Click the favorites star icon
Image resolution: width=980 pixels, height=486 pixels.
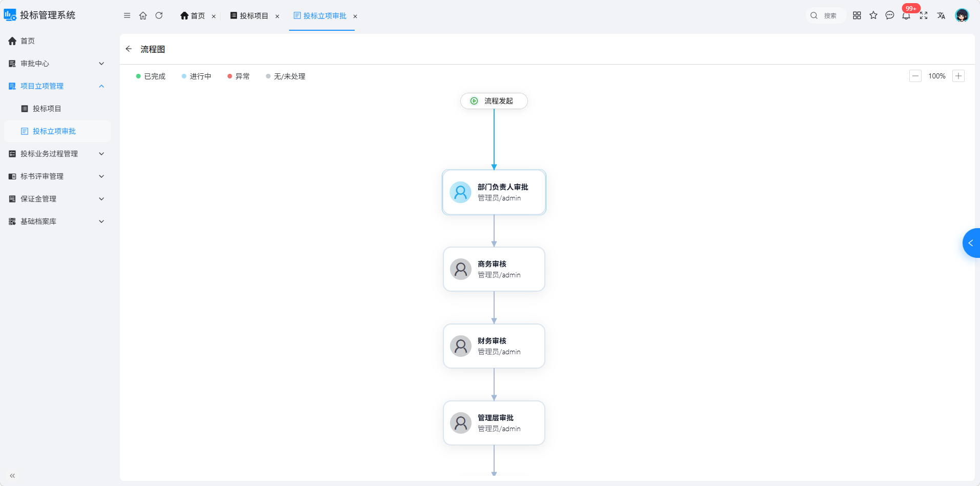[x=873, y=15]
